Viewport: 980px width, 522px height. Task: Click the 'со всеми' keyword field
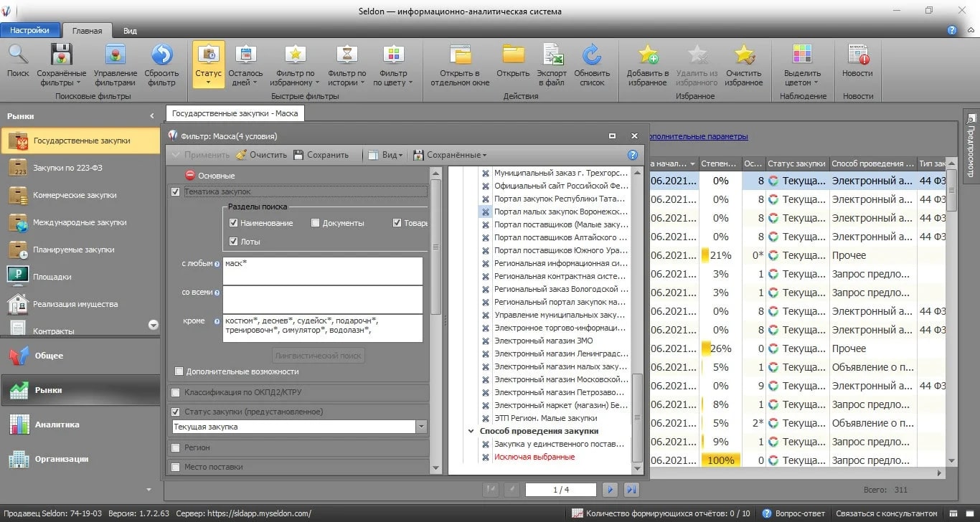(x=323, y=300)
